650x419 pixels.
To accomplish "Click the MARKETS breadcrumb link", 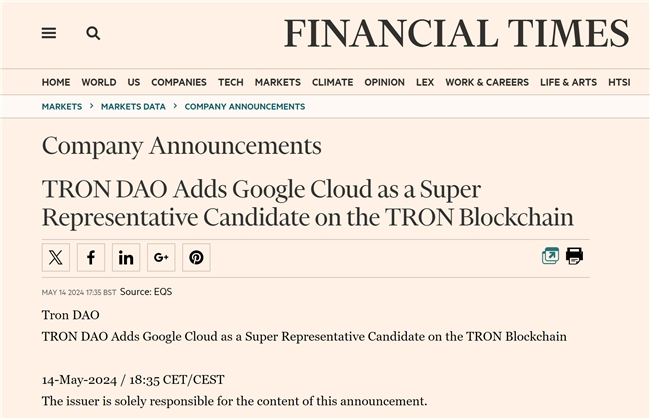I will coord(62,106).
